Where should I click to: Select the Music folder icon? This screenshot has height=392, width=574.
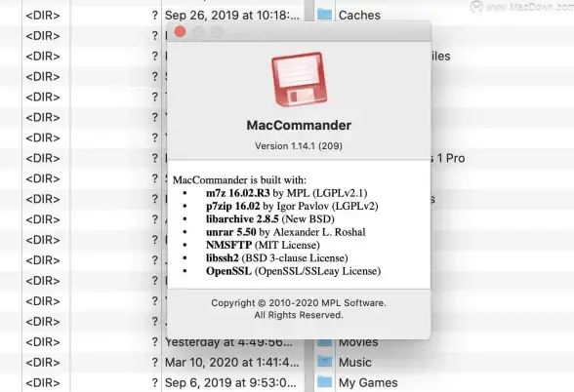click(324, 362)
